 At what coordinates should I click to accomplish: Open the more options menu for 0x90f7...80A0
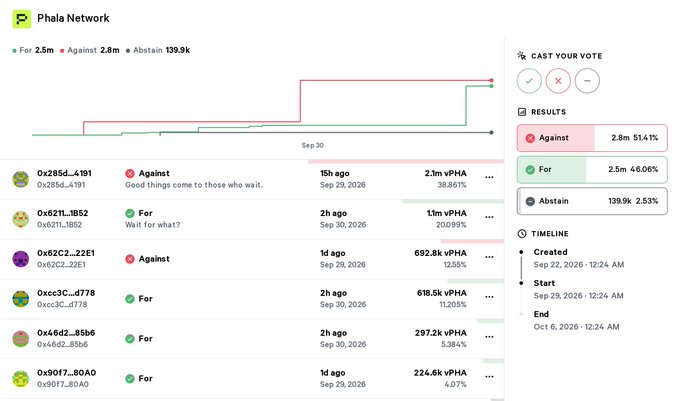[x=489, y=377]
